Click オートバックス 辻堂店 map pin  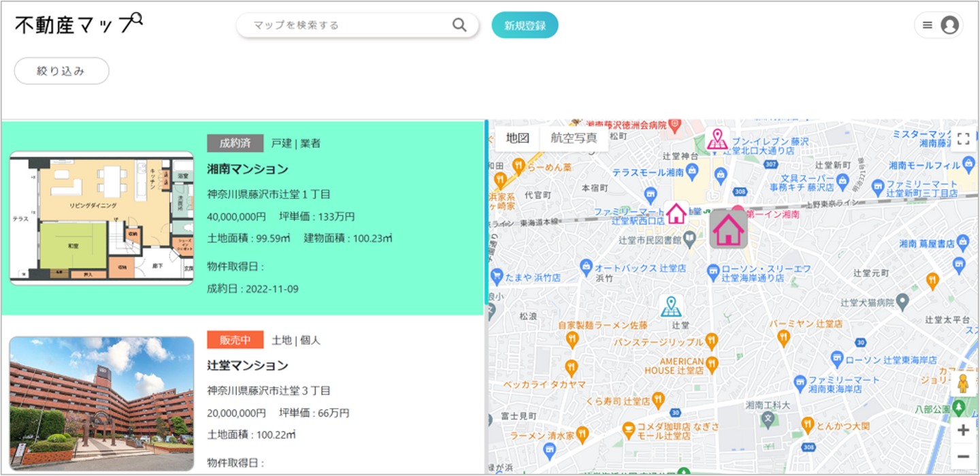(585, 267)
